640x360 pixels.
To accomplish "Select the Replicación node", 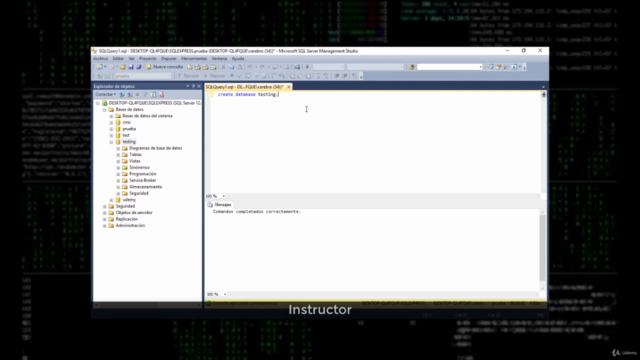I will 127,219.
